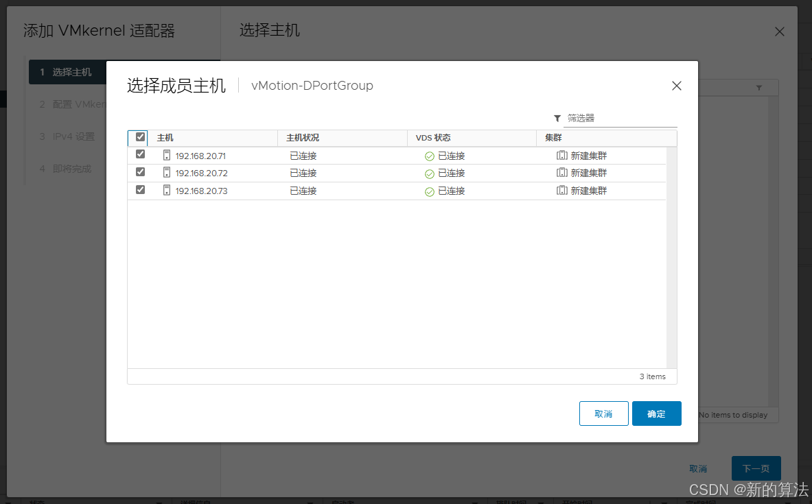Image resolution: width=812 pixels, height=504 pixels.
Task: Click 已连接 host status for 192.168.20.73
Action: 303,191
